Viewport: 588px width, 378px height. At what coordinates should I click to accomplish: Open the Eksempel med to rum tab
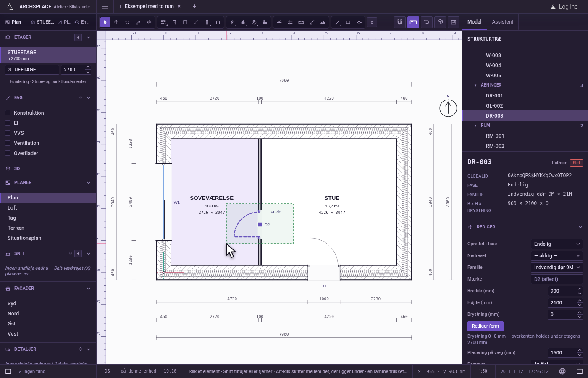click(146, 6)
